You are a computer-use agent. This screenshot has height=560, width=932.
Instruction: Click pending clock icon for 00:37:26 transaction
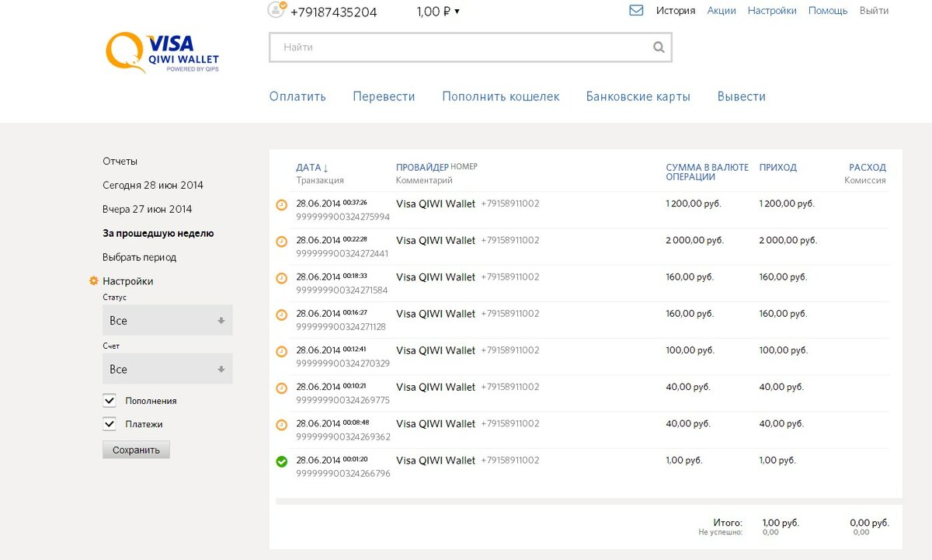(282, 205)
